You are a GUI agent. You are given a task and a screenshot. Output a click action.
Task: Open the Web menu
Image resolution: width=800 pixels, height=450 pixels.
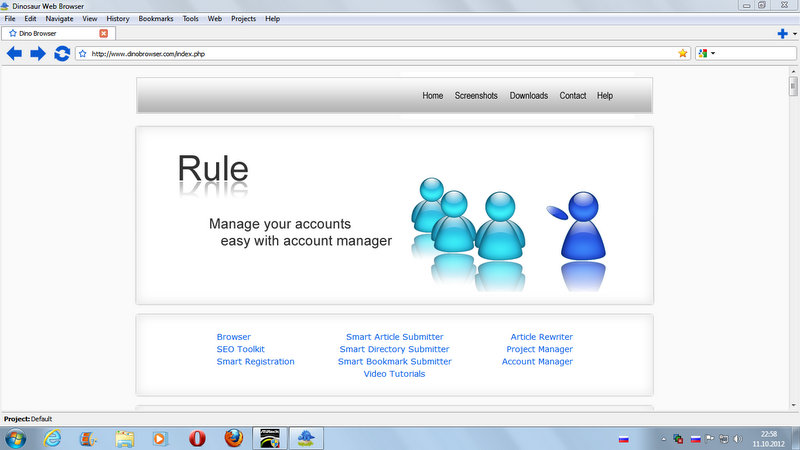click(214, 18)
